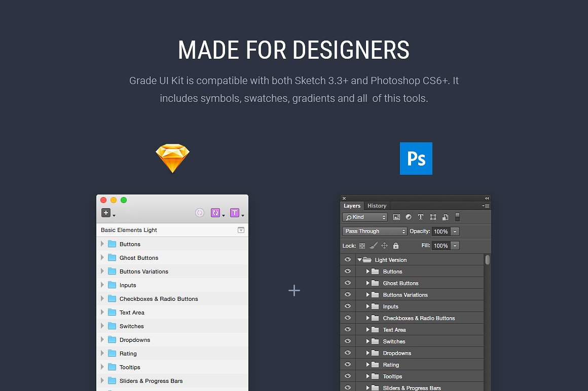Enable lock transparent pixels
The width and height of the screenshot is (588, 391).
point(362,245)
